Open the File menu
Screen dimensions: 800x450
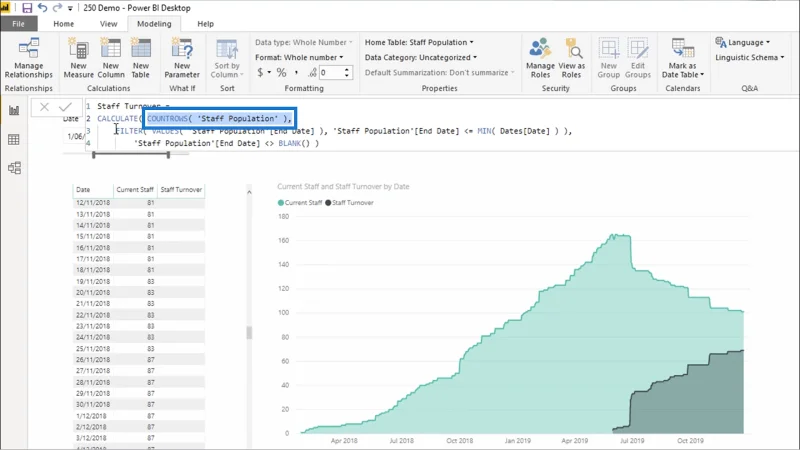coord(18,24)
